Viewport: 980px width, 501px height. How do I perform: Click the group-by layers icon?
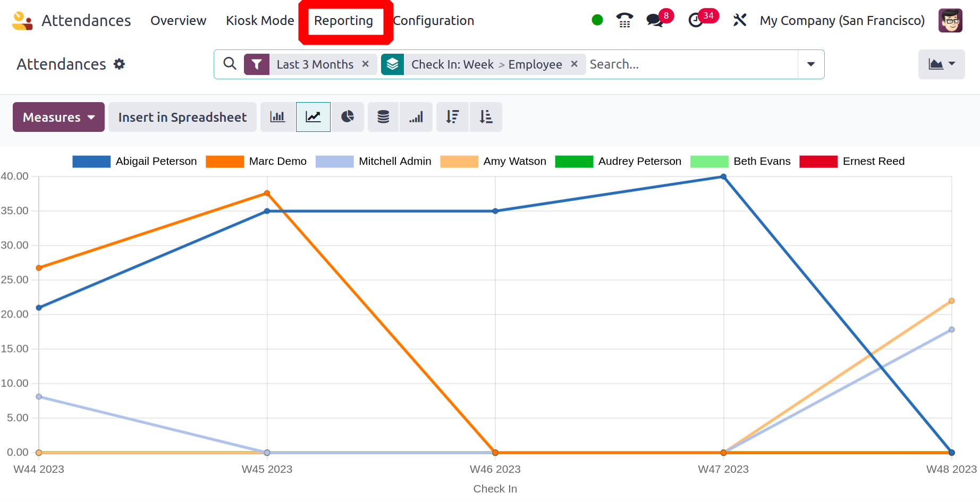click(x=392, y=64)
